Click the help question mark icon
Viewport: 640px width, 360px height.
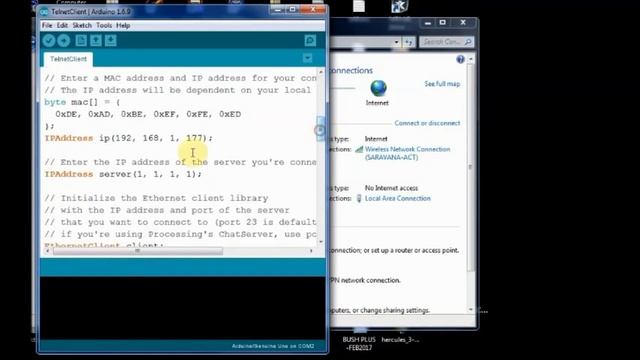tap(460, 59)
